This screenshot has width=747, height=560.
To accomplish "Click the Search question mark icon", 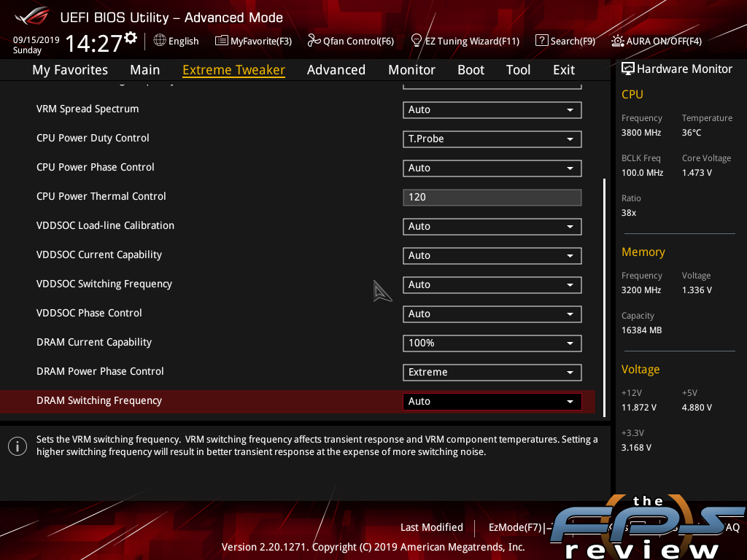I will (x=542, y=41).
